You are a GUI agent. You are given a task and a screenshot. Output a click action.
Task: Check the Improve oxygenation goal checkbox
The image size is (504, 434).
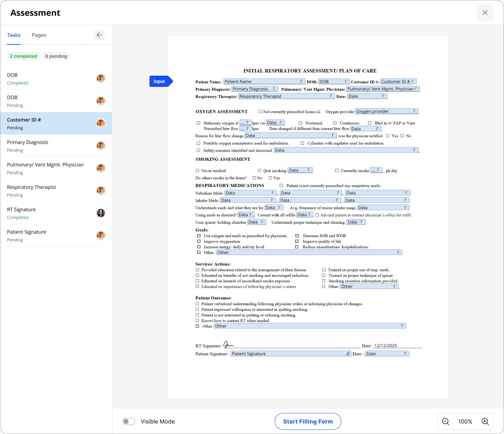199,241
